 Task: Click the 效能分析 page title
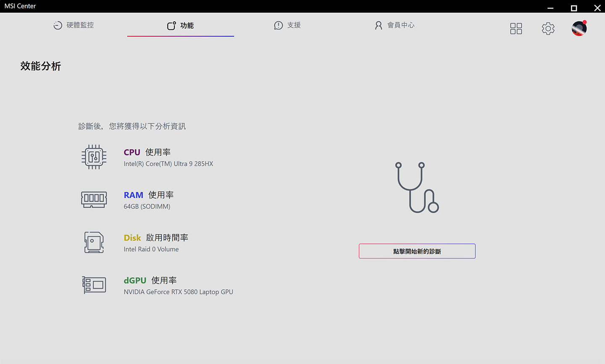coord(41,66)
